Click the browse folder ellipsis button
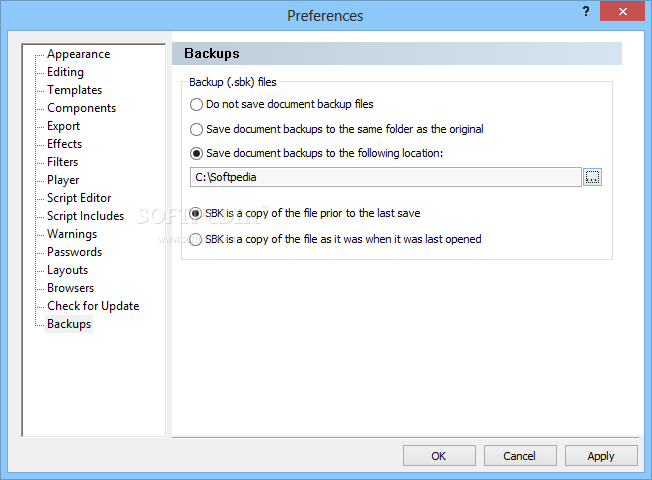Viewport: 652px width, 480px height. pyautogui.click(x=593, y=177)
